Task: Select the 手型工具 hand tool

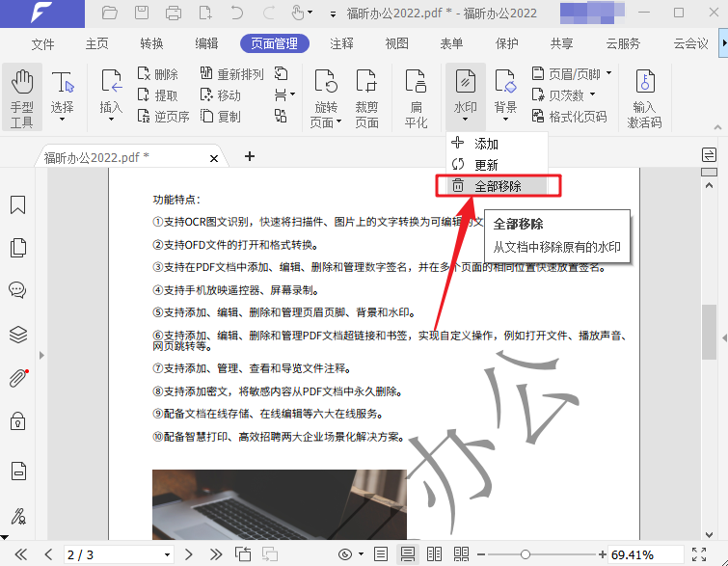Action: pos(22,97)
